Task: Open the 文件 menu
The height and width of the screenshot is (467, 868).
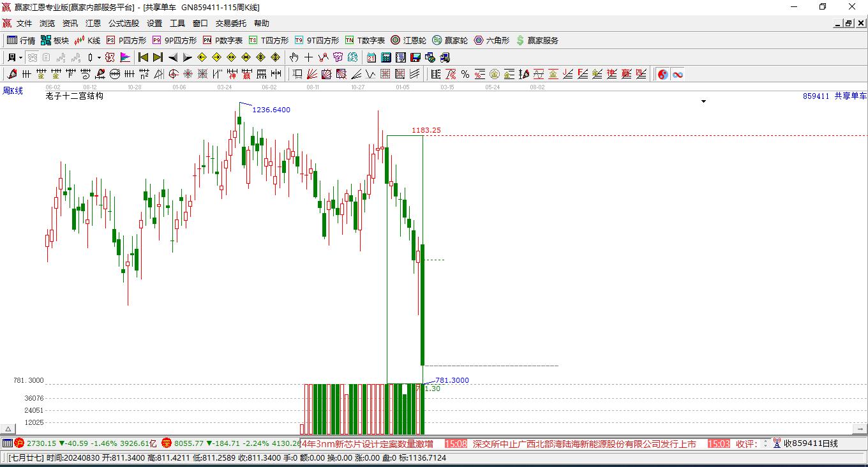Action: click(24, 23)
